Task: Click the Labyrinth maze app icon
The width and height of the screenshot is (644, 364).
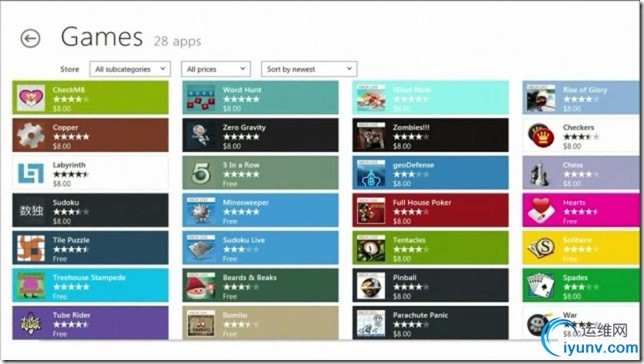Action: 31,173
